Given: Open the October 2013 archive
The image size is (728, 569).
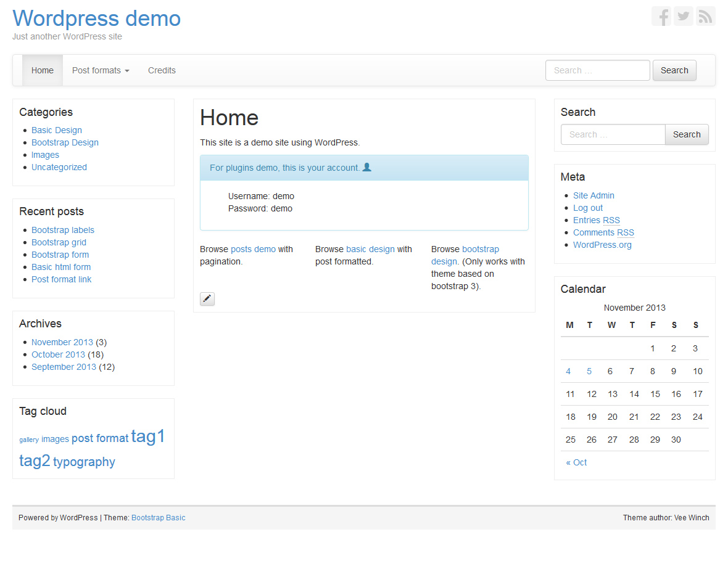Looking at the screenshot, I should [x=58, y=354].
